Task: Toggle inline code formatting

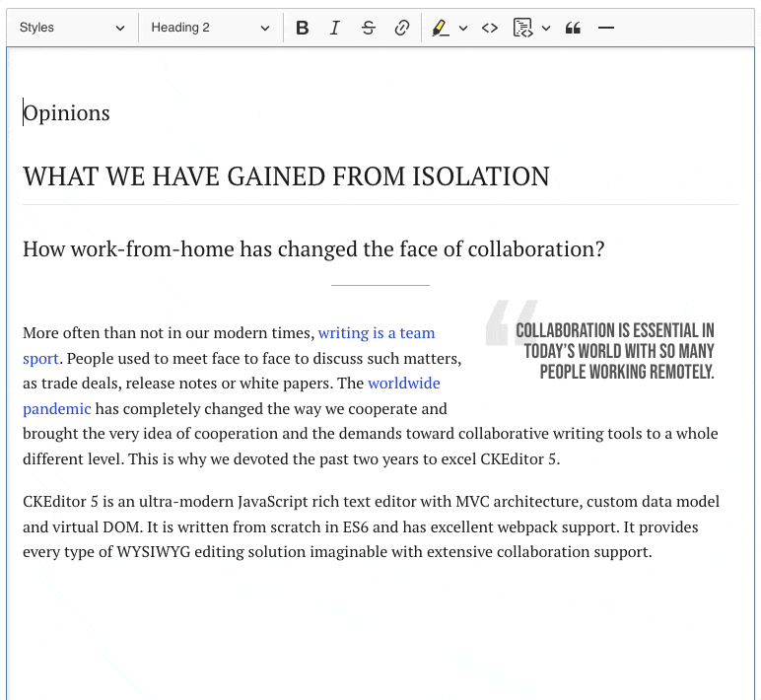Action: [x=490, y=28]
